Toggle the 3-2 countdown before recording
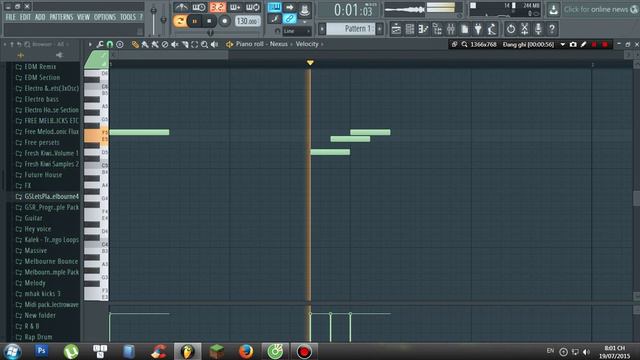Screen dimensions: 640x360 coord(218,7)
